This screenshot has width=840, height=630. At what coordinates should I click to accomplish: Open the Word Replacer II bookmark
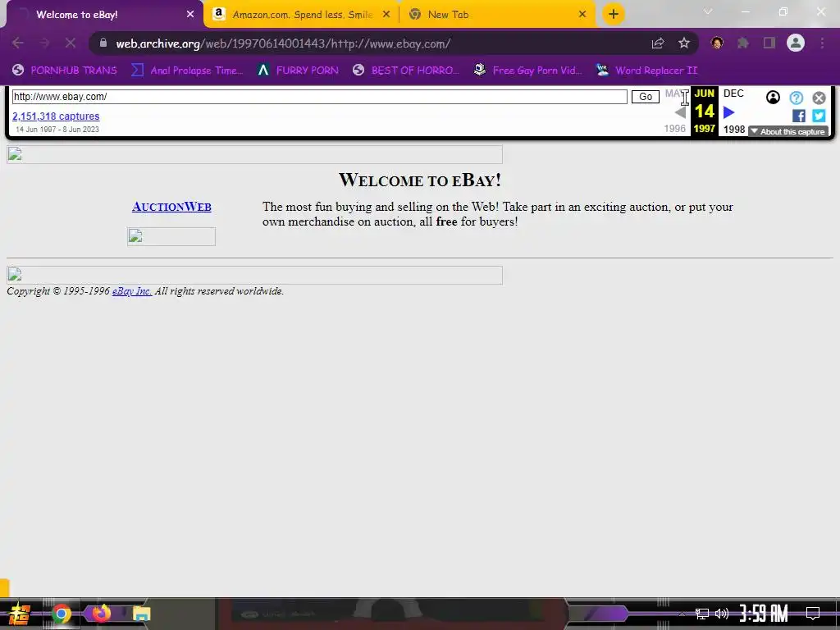646,71
